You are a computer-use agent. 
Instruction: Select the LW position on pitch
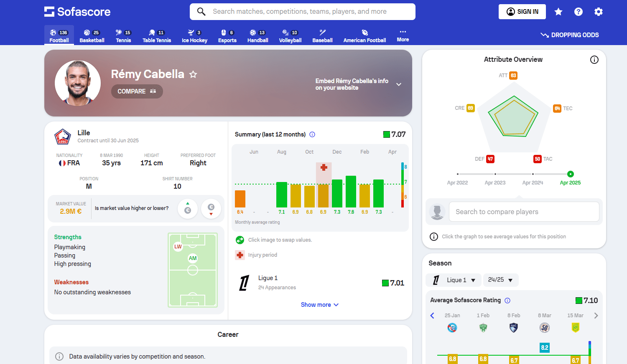[178, 247]
